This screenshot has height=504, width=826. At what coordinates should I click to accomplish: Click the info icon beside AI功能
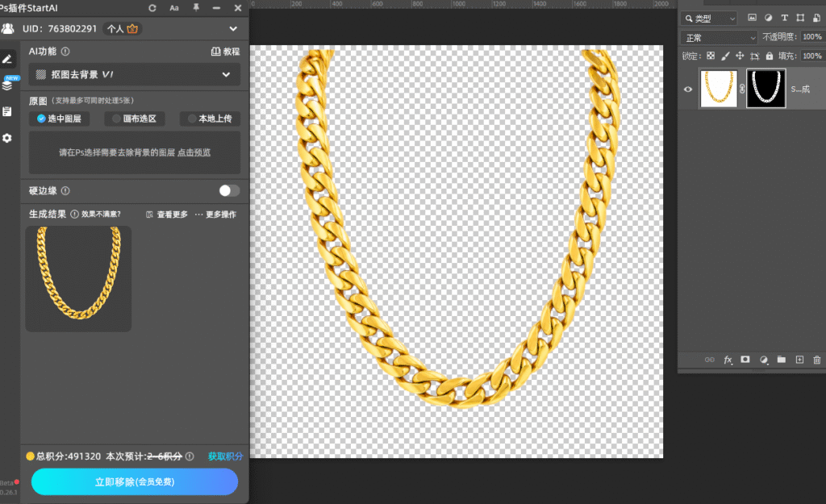65,52
